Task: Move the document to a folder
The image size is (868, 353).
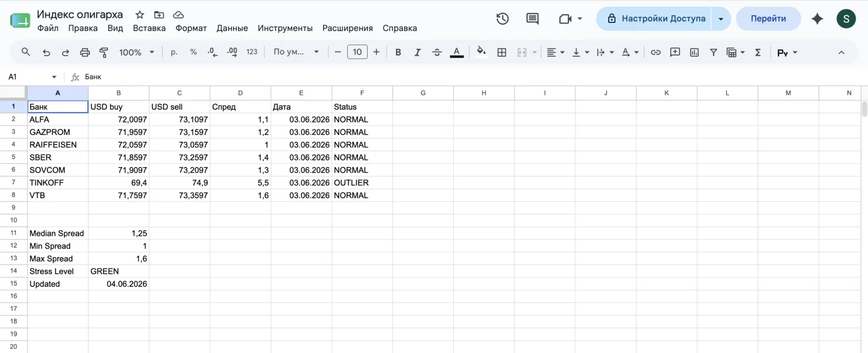Action: [x=159, y=14]
